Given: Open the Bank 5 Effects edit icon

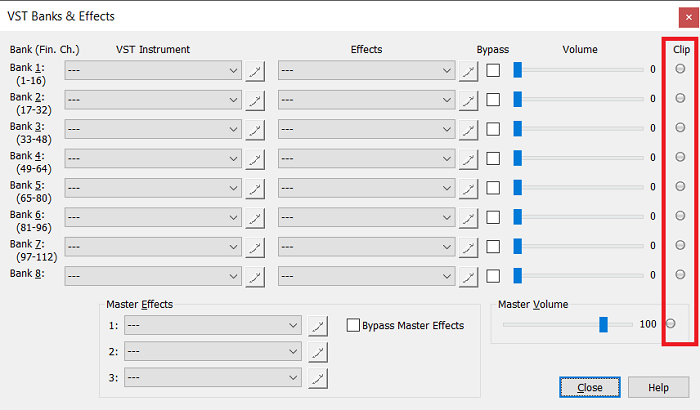Looking at the screenshot, I should (x=468, y=187).
